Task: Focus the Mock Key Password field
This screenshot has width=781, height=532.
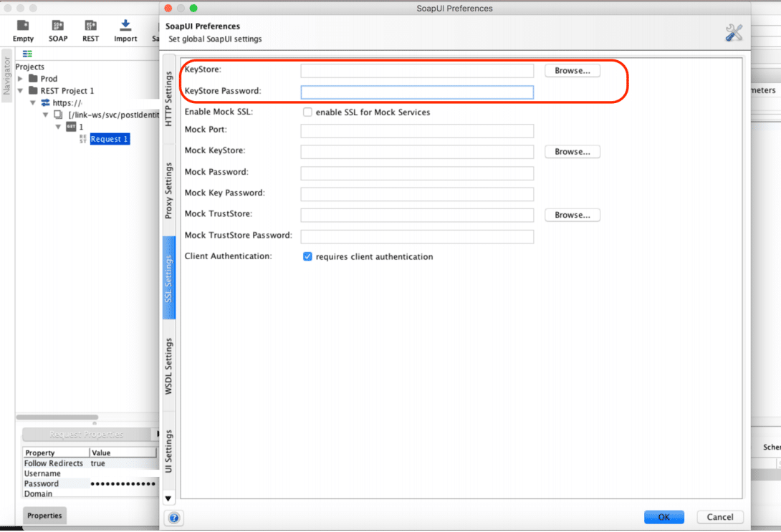Action: pyautogui.click(x=417, y=194)
